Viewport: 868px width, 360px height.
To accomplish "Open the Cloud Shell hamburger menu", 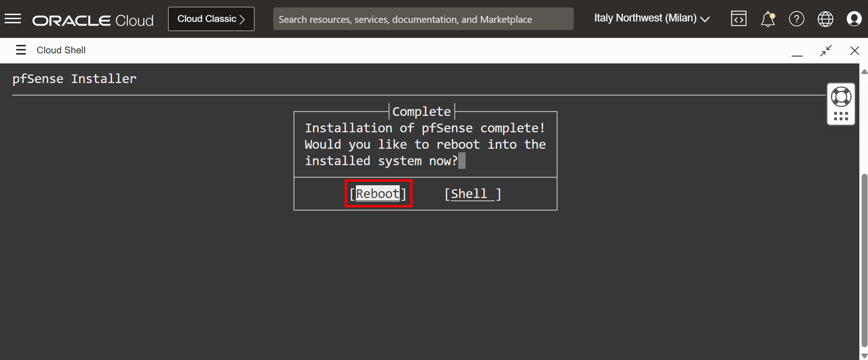I will coord(21,50).
